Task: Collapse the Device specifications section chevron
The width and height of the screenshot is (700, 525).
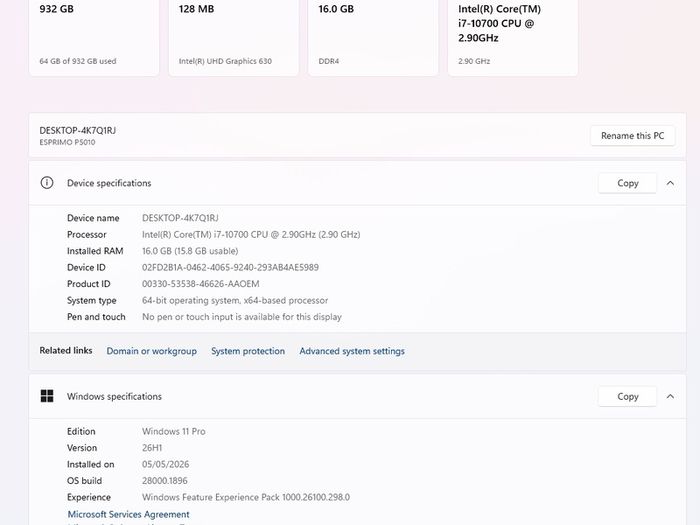Action: coord(670,183)
